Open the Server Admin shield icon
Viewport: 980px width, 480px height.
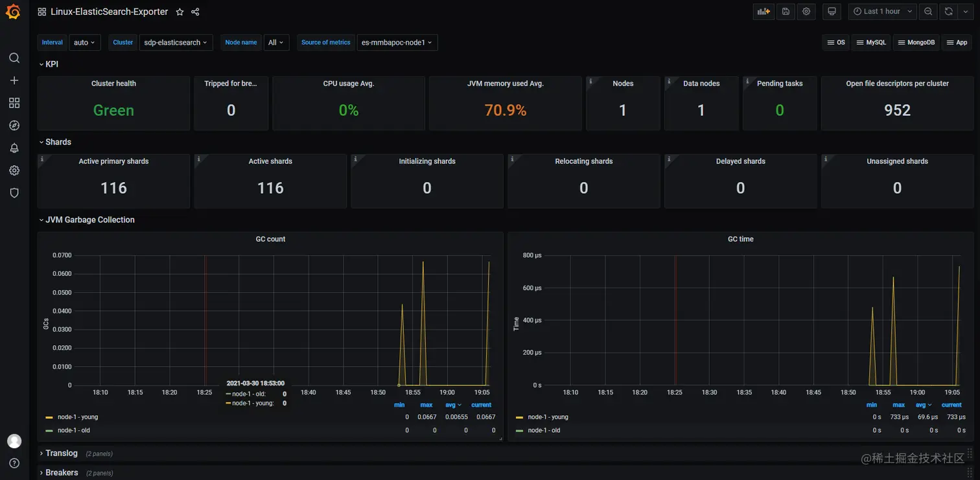click(x=14, y=193)
